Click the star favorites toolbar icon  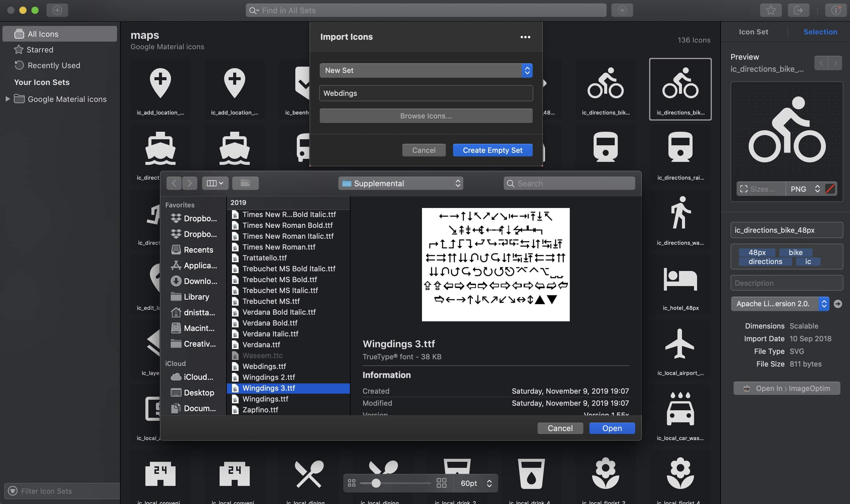tap(770, 10)
